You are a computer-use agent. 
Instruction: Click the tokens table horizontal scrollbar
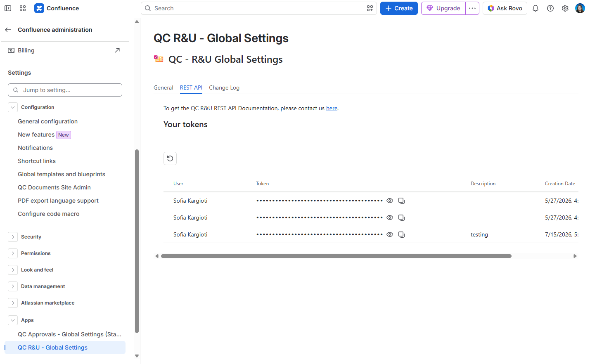(x=336, y=256)
